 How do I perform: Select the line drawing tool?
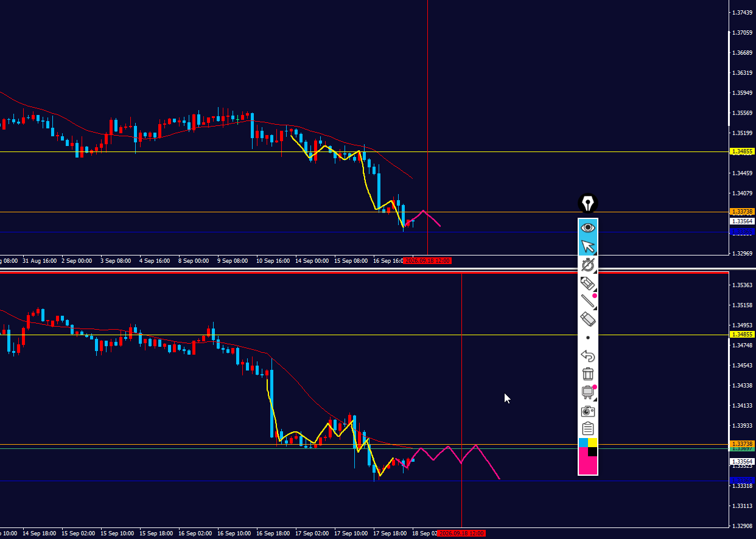588,301
